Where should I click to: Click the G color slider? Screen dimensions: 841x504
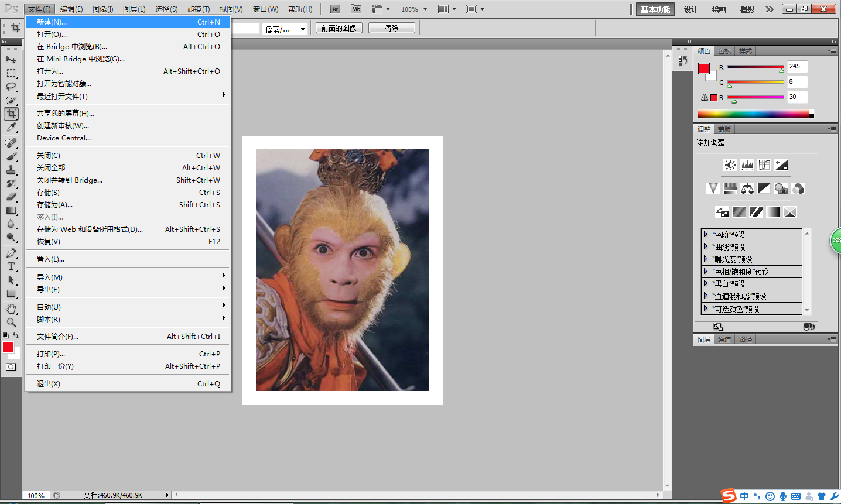click(x=755, y=82)
